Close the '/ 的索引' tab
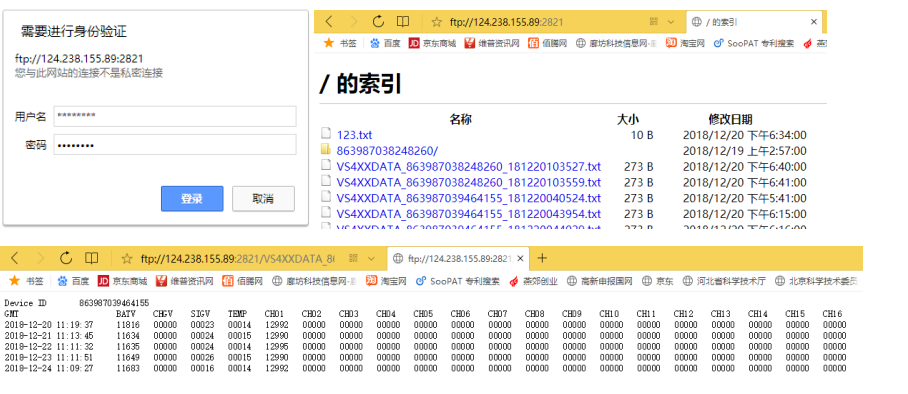This screenshot has height=394, width=908. [814, 22]
